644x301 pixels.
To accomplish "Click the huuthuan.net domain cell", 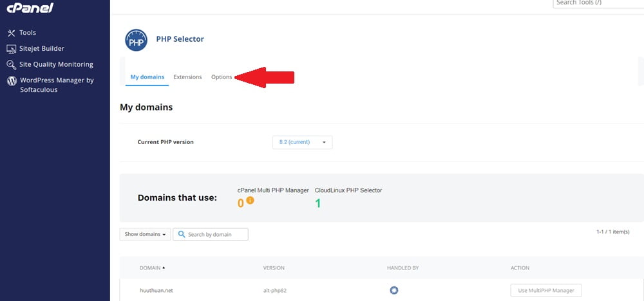I will 156,290.
